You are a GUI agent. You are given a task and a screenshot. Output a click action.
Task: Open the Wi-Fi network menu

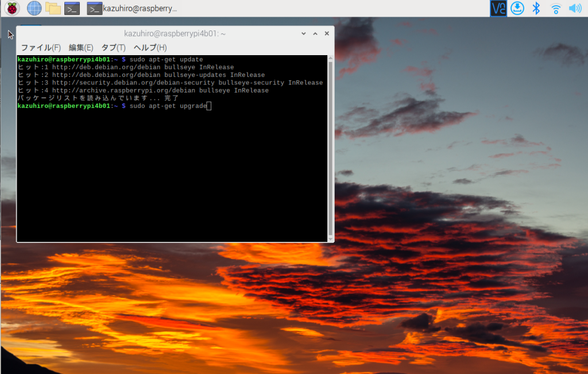pos(555,8)
